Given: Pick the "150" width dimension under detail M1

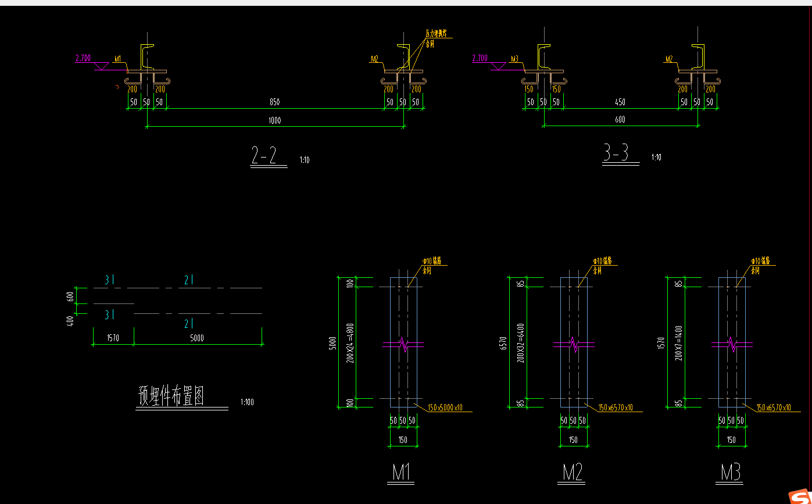Looking at the screenshot, I should pos(403,441).
